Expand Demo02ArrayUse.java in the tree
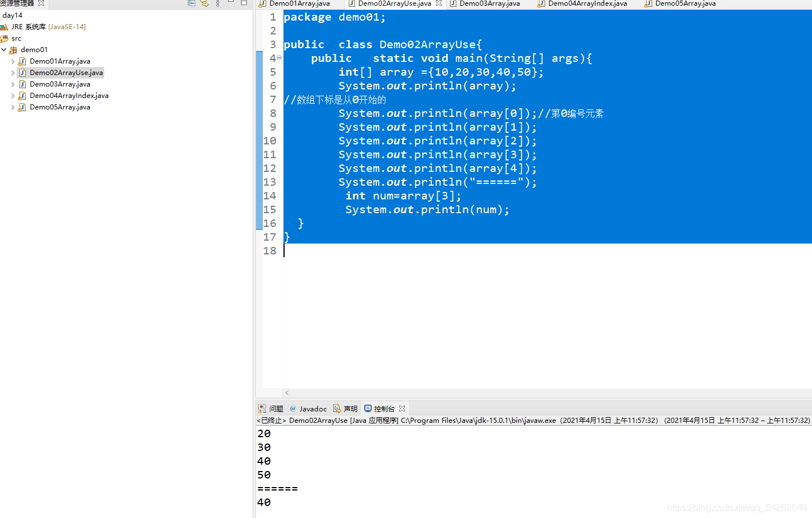This screenshot has height=518, width=812. [13, 73]
